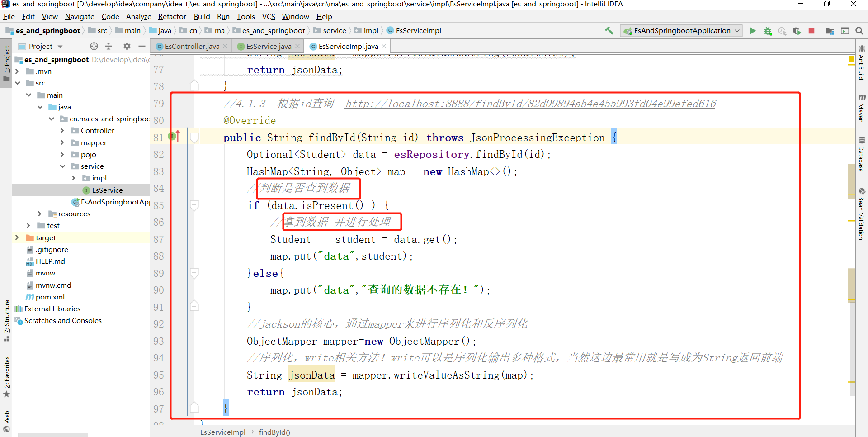Open the Refactor menu
The width and height of the screenshot is (868, 437).
[x=172, y=16]
